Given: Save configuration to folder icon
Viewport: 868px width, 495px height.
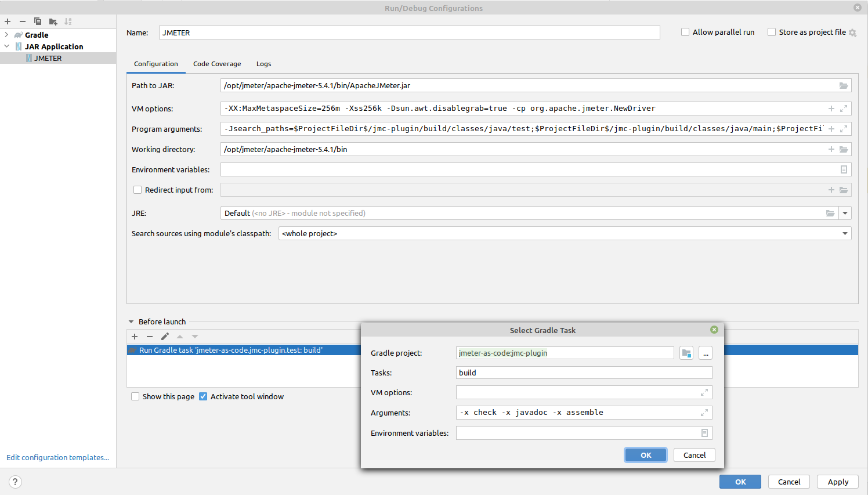Looking at the screenshot, I should click(53, 21).
